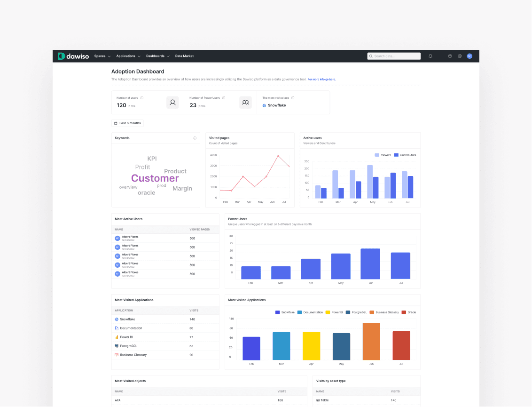Screen dimensions: 532x407
Task: Select the Profit keyword in word cloud
Action: tap(142, 167)
